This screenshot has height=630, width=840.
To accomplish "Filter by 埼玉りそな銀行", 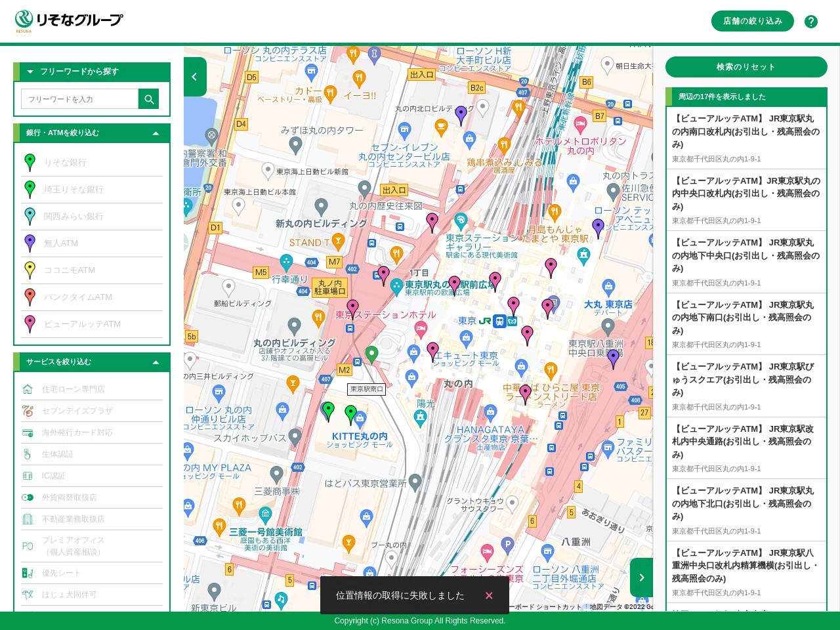I will (x=92, y=190).
